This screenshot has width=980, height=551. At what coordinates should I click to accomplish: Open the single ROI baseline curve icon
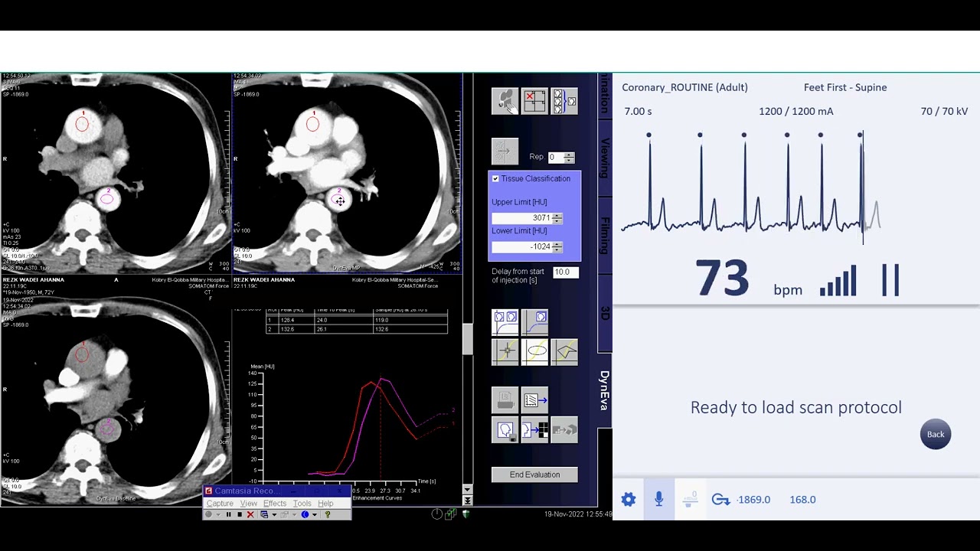coord(534,322)
